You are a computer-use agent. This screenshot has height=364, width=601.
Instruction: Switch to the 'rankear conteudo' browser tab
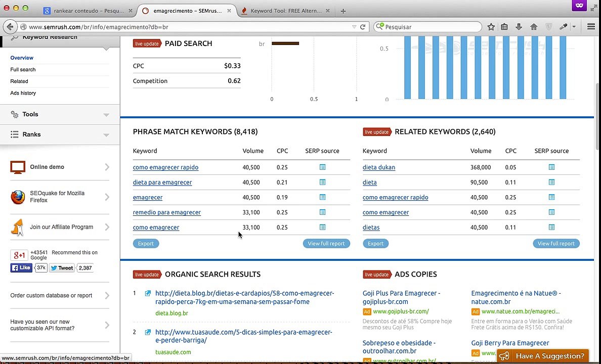[88, 11]
